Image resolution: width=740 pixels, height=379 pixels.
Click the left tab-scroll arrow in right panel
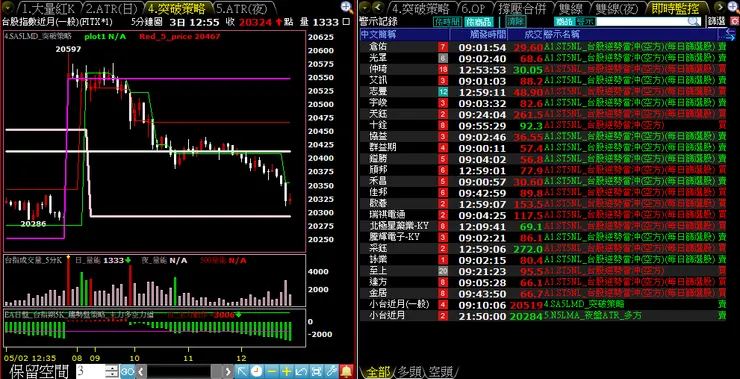[377, 7]
